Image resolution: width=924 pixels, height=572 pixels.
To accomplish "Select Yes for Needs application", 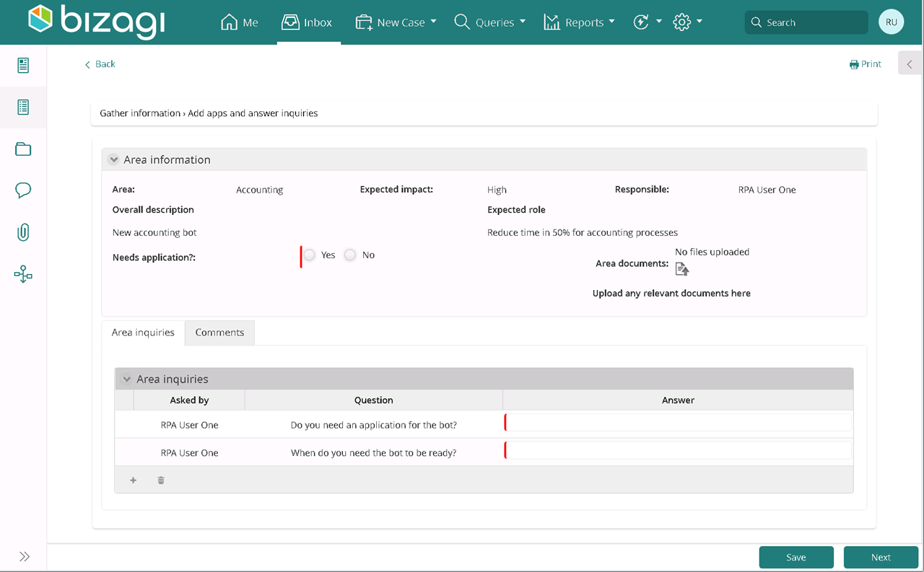I will tap(309, 255).
